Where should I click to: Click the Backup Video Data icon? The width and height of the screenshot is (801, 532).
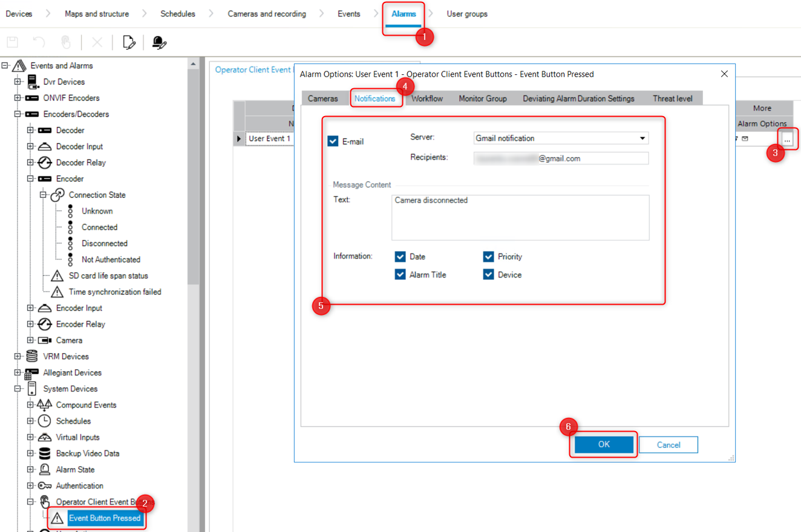point(45,453)
